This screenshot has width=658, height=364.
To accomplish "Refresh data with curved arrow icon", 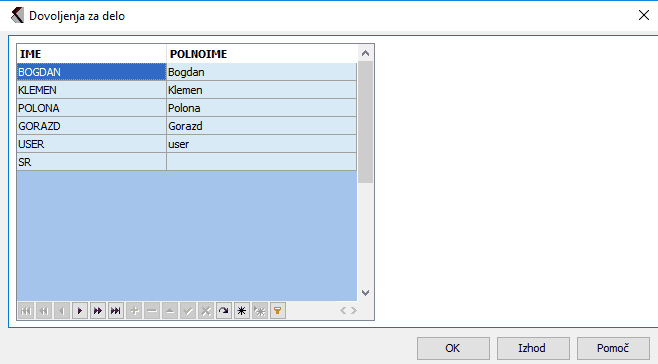I will [x=224, y=311].
